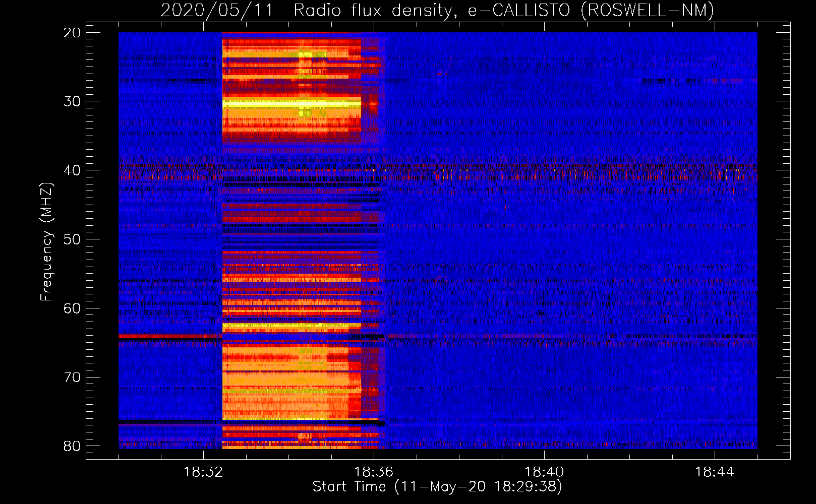The image size is (816, 504).
Task: Click the frequency tick label '40'
Action: 73,170
